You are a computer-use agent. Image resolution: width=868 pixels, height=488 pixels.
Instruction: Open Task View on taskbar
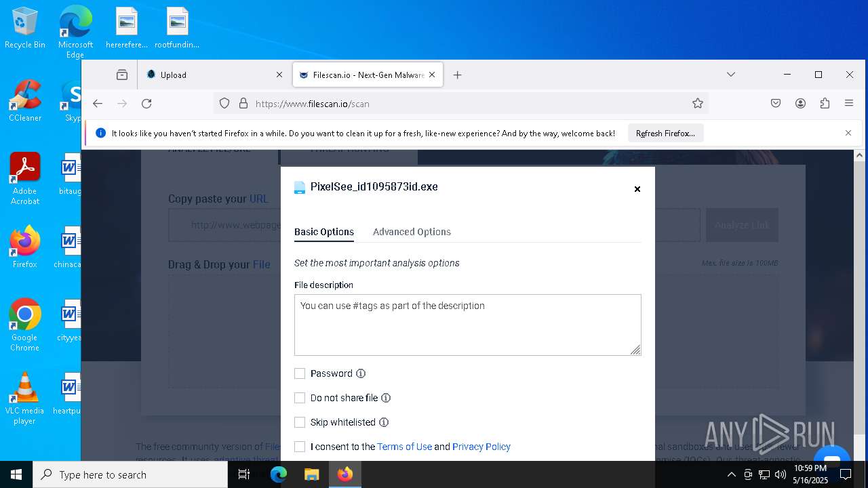(x=245, y=474)
